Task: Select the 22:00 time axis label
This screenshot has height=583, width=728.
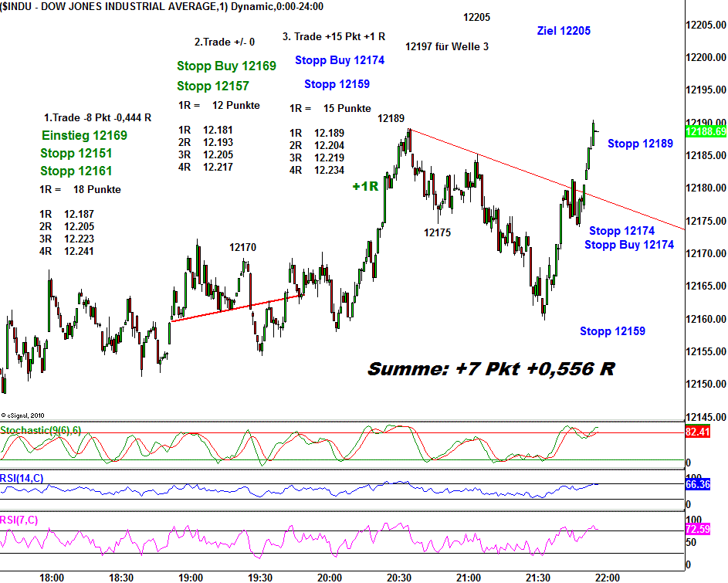Action: pyautogui.click(x=607, y=577)
